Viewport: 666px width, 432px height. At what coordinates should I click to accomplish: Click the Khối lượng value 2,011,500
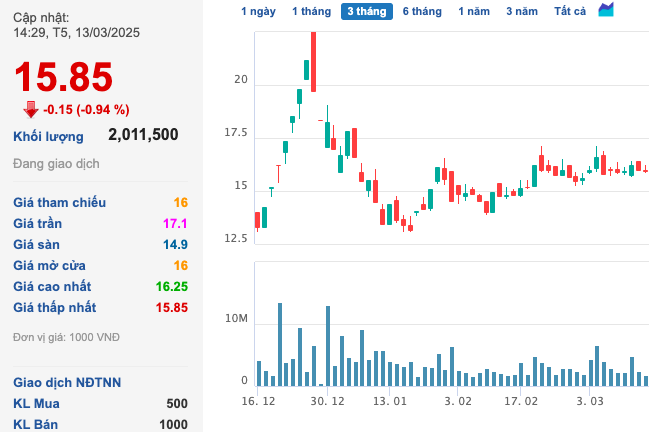point(143,135)
